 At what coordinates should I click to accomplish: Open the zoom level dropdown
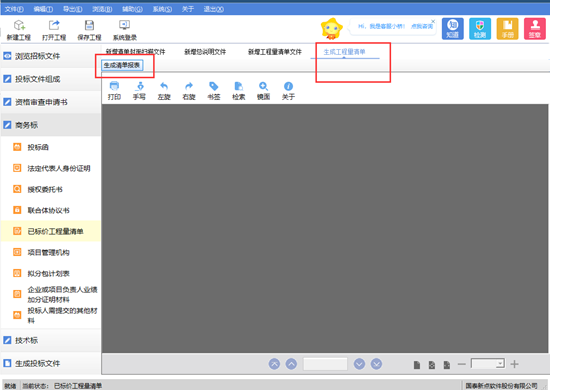click(500, 364)
